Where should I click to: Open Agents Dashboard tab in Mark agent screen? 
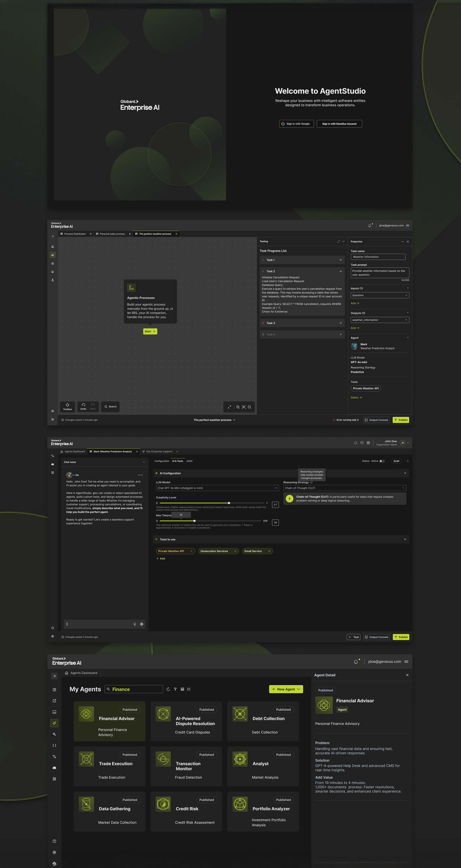pos(73,451)
